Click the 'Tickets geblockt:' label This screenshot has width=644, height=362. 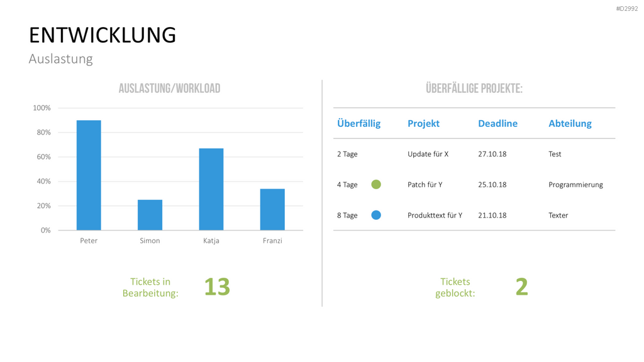coord(455,287)
